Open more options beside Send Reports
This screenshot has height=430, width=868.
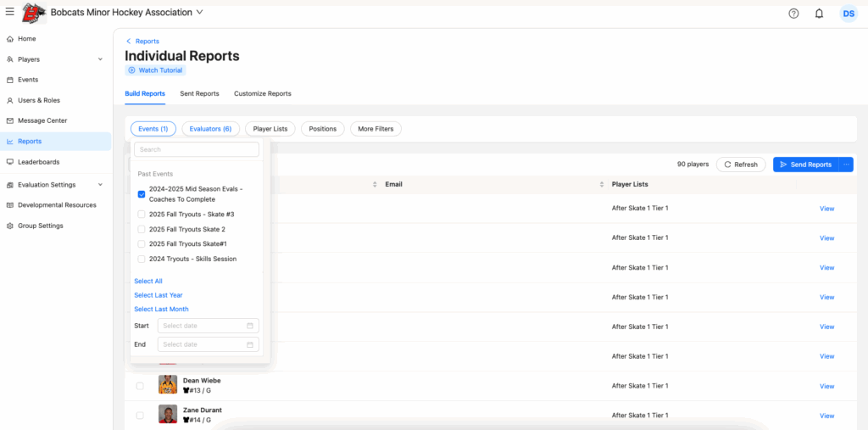click(x=846, y=165)
